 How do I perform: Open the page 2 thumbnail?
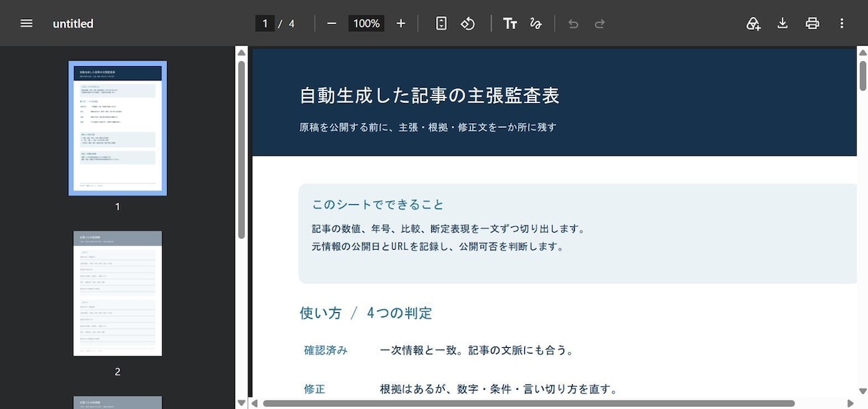117,293
